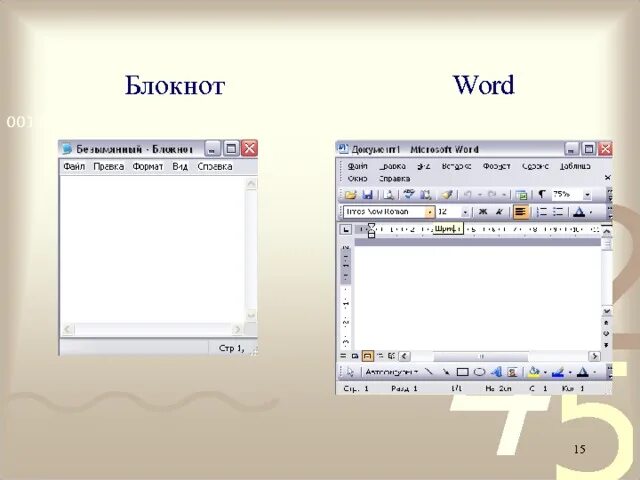
Task: Expand the font name dropdown arrow
Action: (x=429, y=212)
